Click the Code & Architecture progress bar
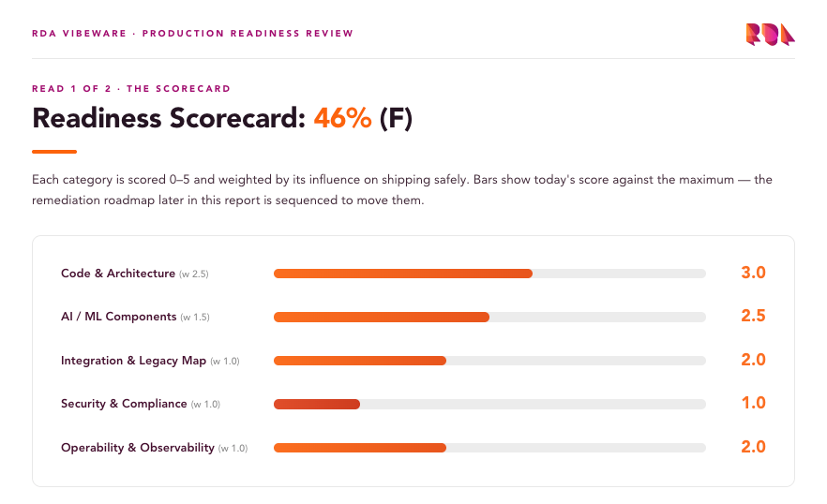The height and width of the screenshot is (504, 827). 489,274
